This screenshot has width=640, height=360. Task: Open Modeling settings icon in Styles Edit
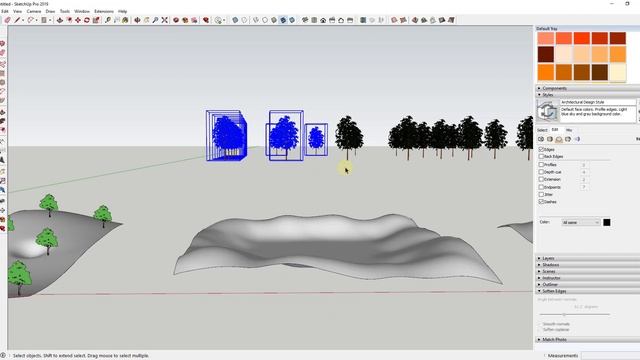tap(577, 139)
